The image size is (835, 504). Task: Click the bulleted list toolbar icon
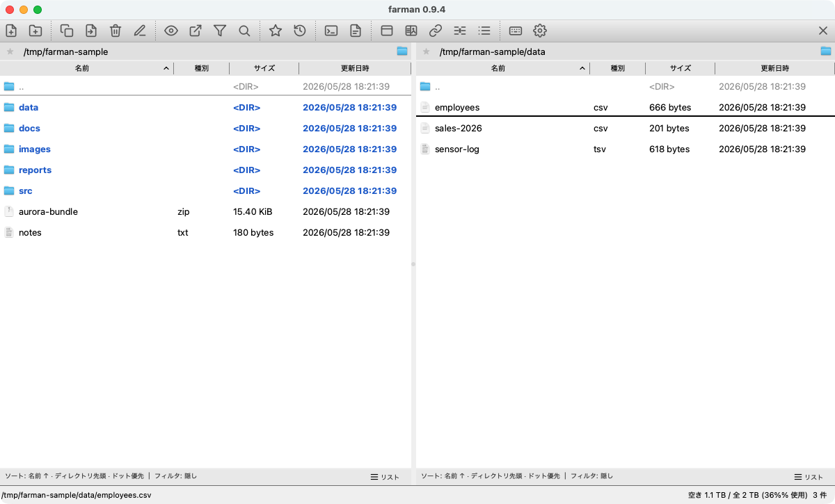click(x=484, y=31)
